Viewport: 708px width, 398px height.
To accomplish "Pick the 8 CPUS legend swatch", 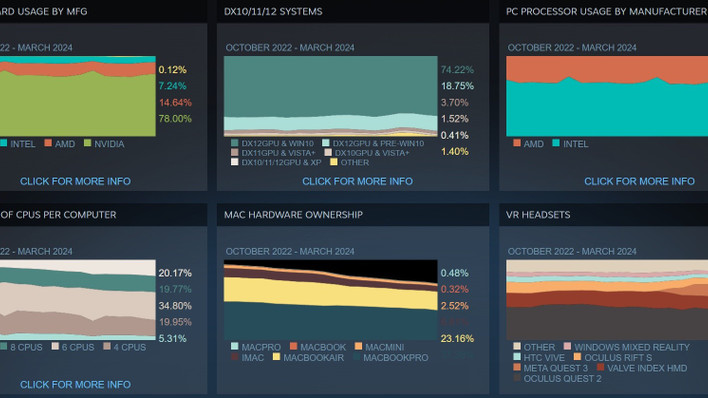I will tap(4, 346).
